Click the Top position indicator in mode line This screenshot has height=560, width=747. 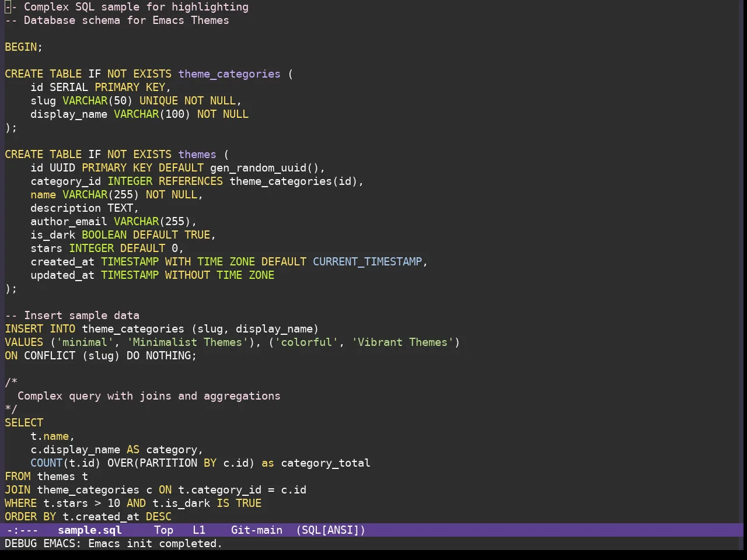(163, 530)
